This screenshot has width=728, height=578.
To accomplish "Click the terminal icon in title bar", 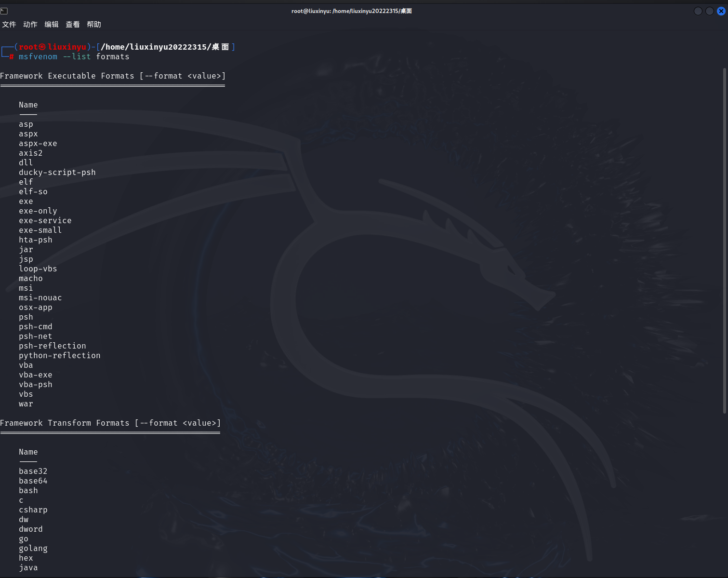I will click(4, 11).
